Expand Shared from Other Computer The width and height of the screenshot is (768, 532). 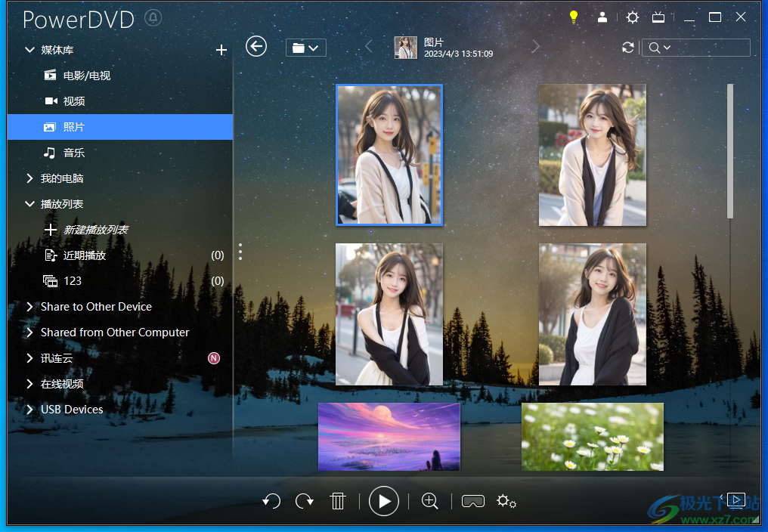[x=29, y=332]
